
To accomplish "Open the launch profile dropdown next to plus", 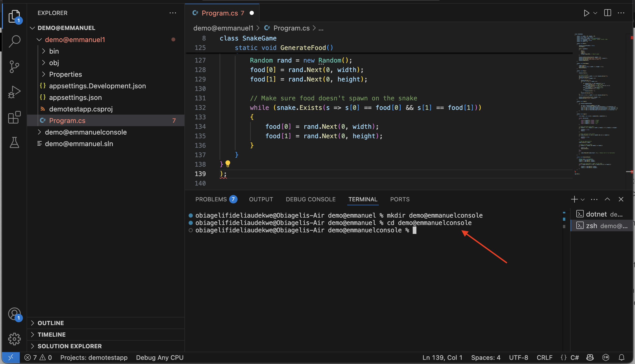I will [583, 199].
